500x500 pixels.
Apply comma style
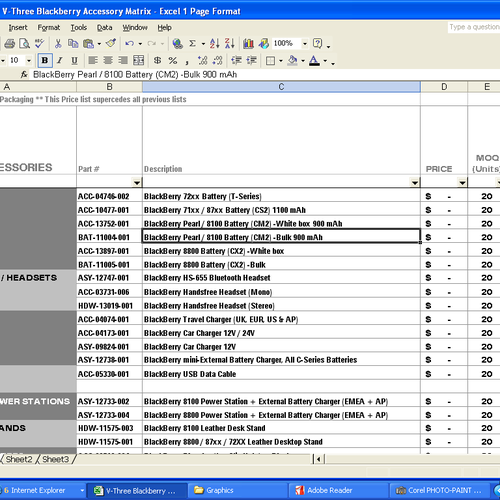click(187, 61)
